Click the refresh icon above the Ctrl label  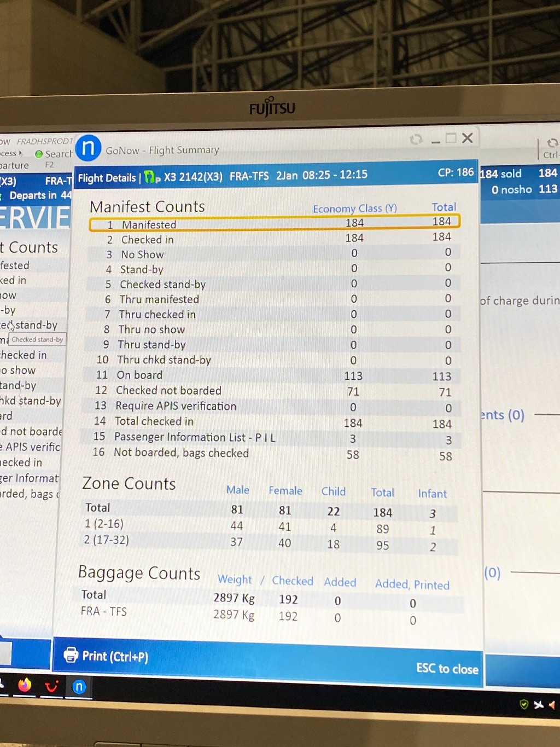[x=552, y=143]
